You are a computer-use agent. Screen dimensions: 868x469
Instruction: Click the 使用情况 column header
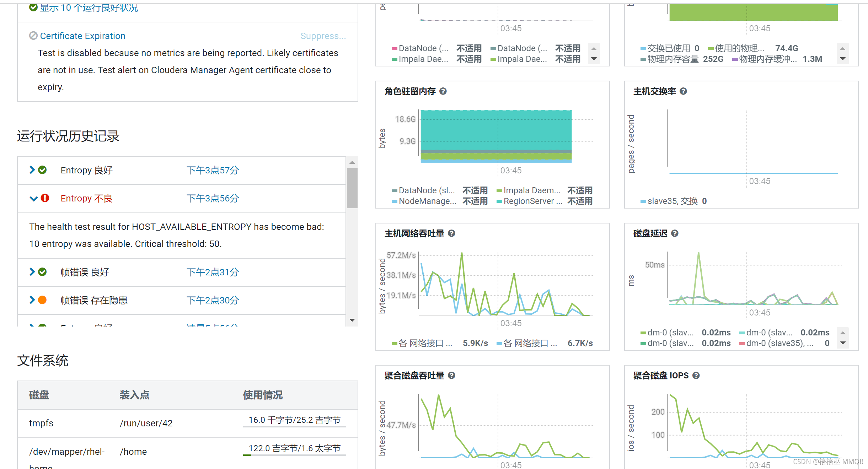point(263,395)
